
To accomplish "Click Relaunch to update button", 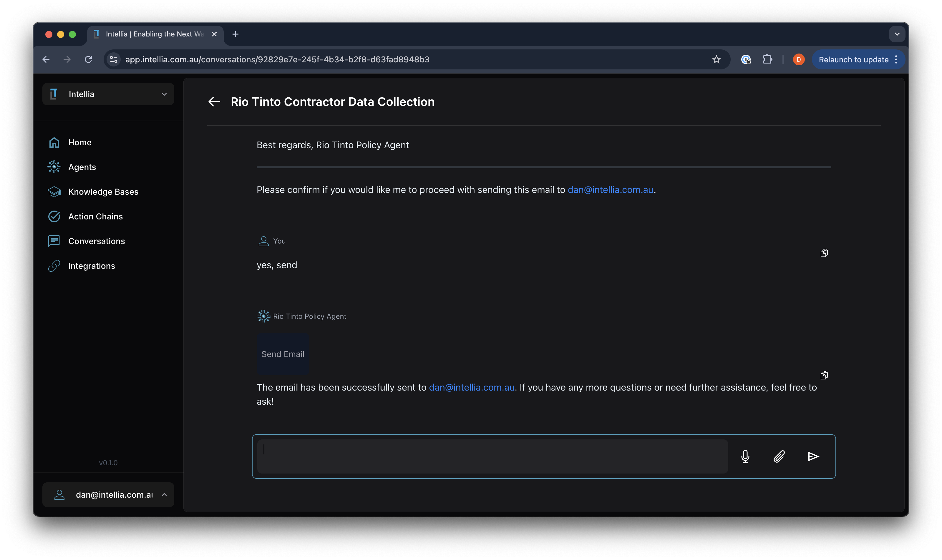I will pyautogui.click(x=853, y=59).
